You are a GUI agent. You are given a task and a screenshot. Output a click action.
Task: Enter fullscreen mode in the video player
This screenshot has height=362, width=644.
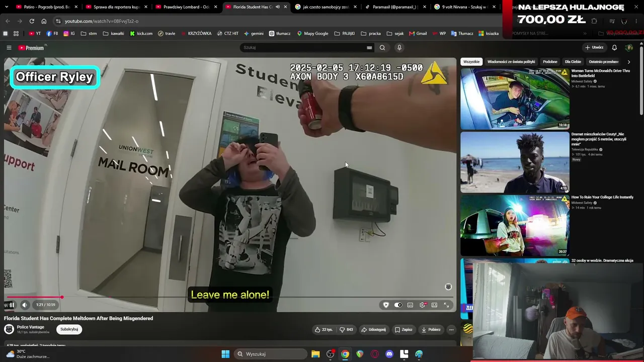(446, 305)
